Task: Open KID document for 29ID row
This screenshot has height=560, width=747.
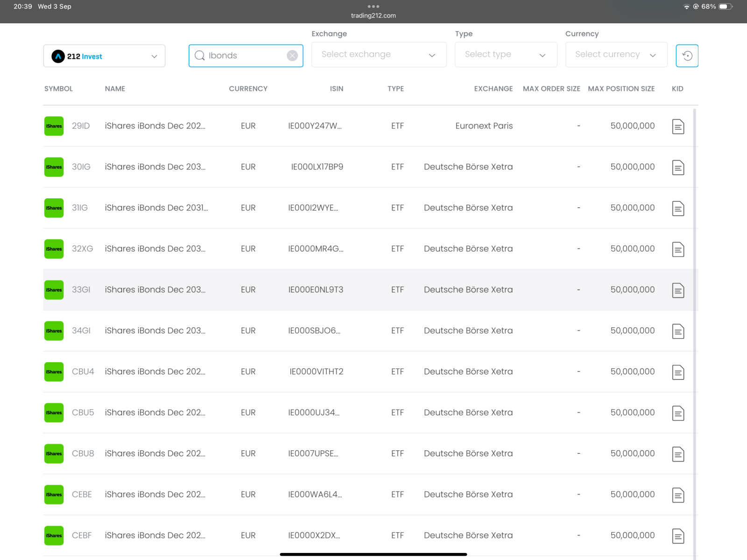Action: coord(678,126)
